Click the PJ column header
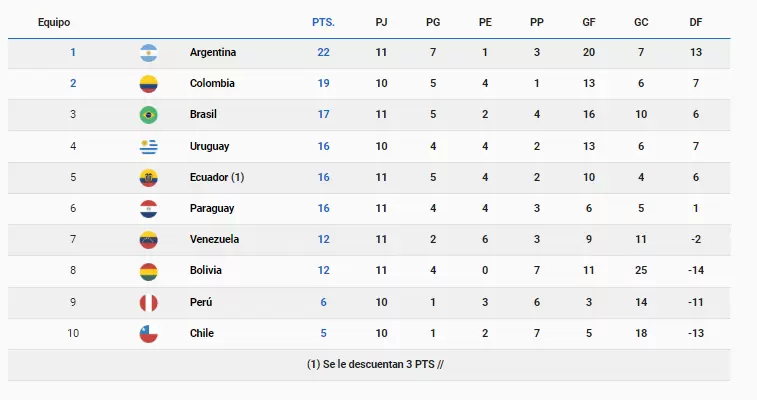This screenshot has height=400, width=757. point(381,22)
